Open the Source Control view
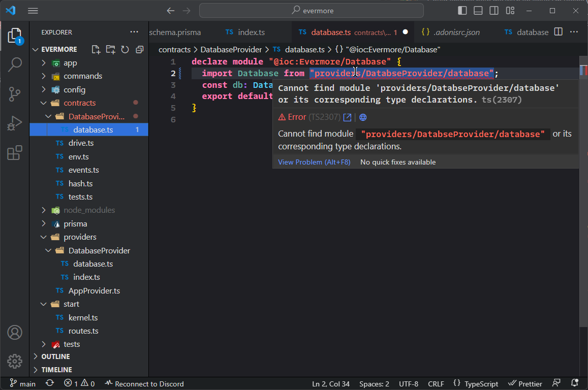The width and height of the screenshot is (588, 390). [x=15, y=94]
